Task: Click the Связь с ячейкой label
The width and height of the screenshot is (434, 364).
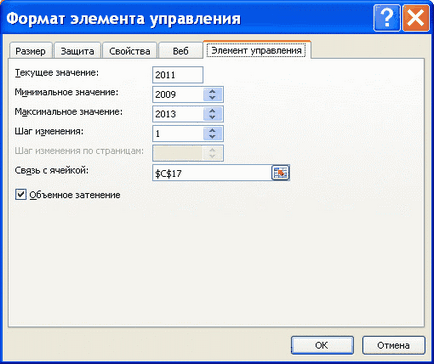Action: tap(52, 171)
